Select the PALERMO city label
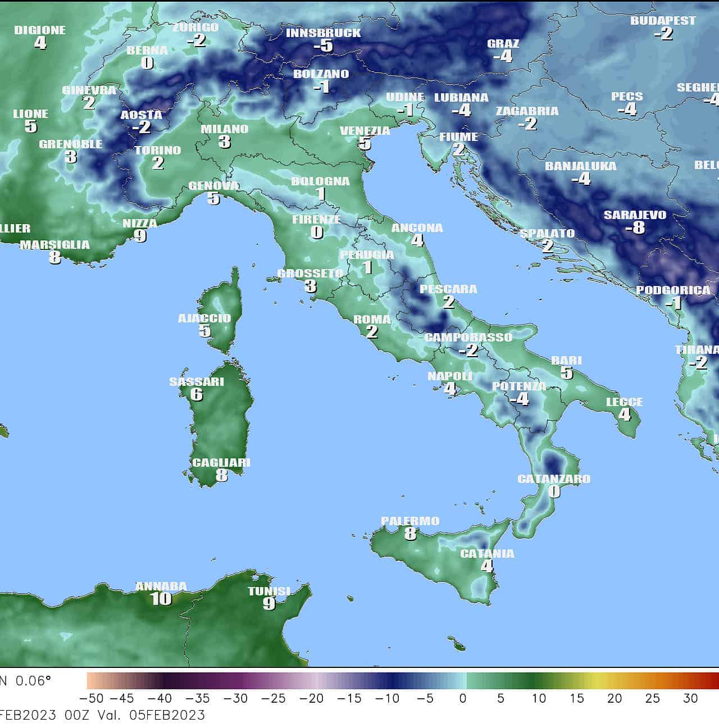The width and height of the screenshot is (719, 728). pyautogui.click(x=411, y=521)
